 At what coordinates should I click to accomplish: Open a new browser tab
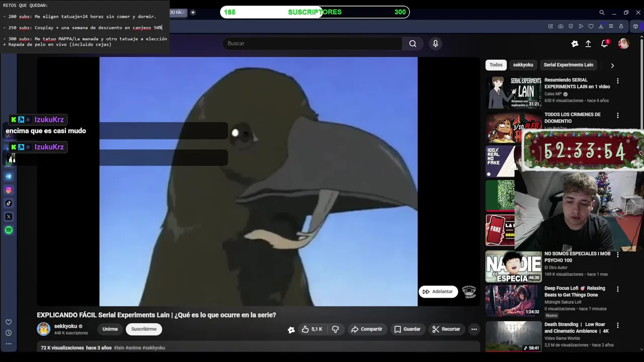193,12
